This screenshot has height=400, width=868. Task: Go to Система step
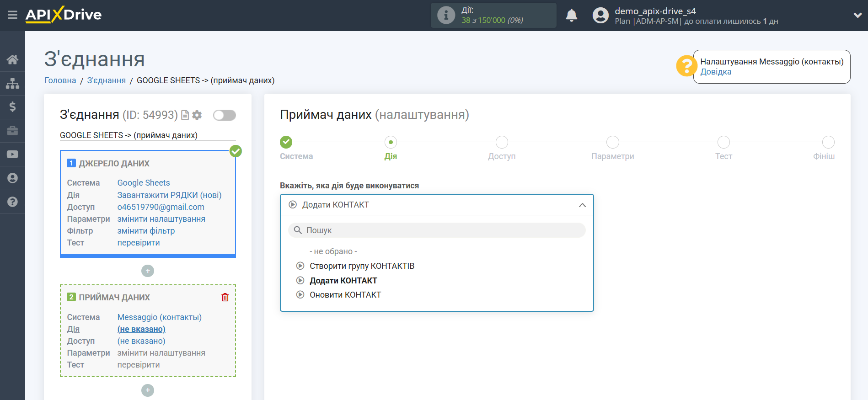(x=286, y=142)
